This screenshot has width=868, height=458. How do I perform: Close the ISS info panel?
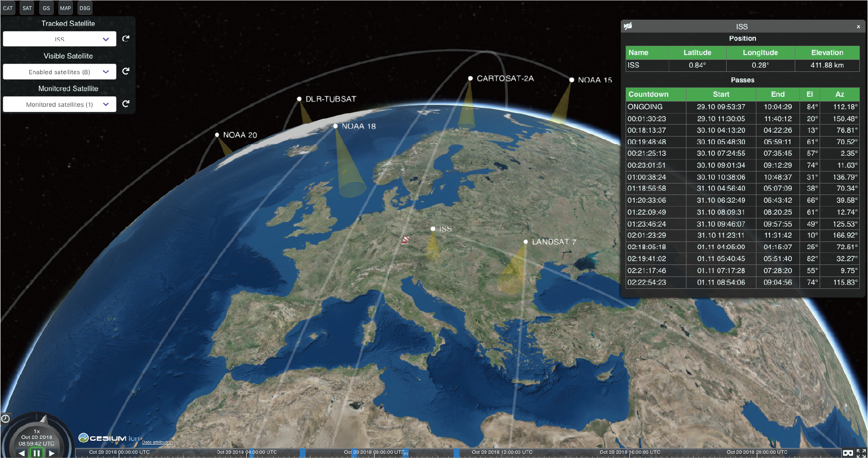(x=858, y=27)
